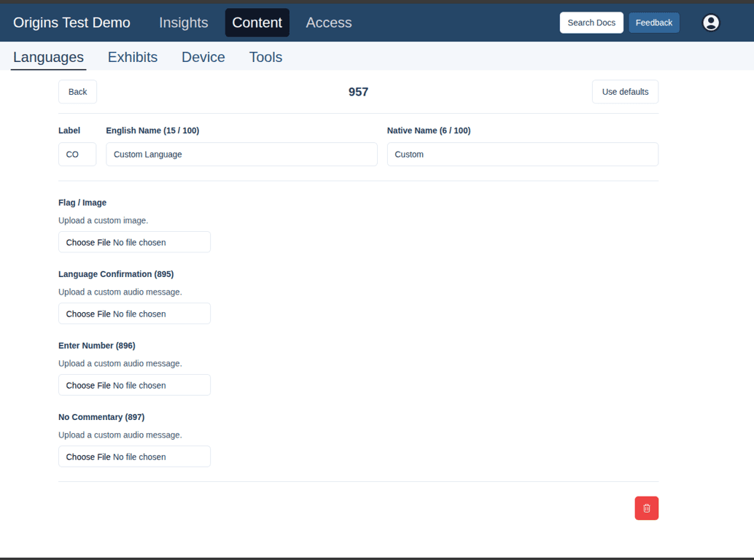
Task: Click the Upload a custom image text
Action: pos(104,221)
